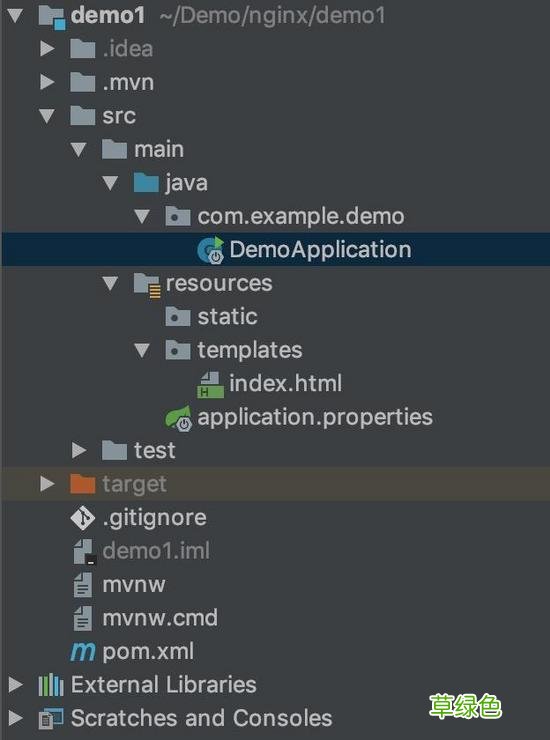
Task: Click the Maven pom.xml file icon
Action: [83, 652]
